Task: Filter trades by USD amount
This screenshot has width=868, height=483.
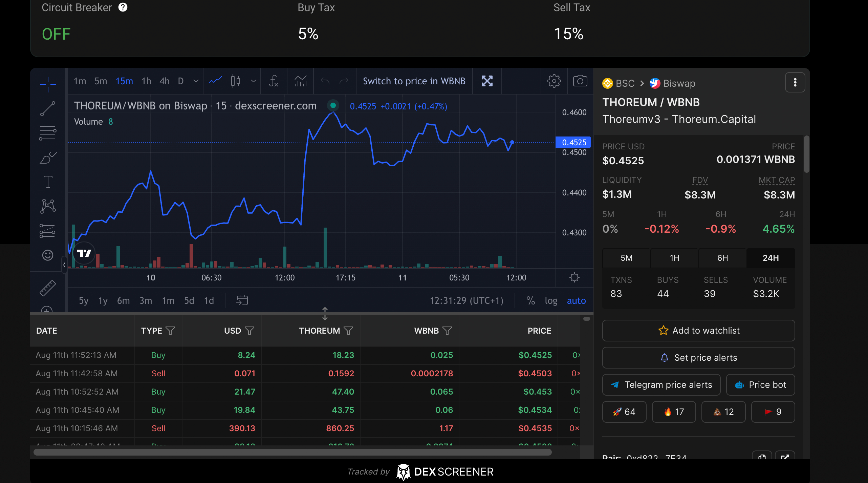Action: click(x=249, y=331)
